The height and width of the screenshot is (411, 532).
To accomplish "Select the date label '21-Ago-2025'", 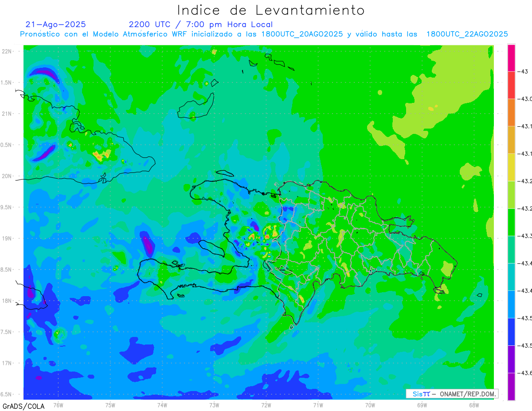I will coord(56,24).
